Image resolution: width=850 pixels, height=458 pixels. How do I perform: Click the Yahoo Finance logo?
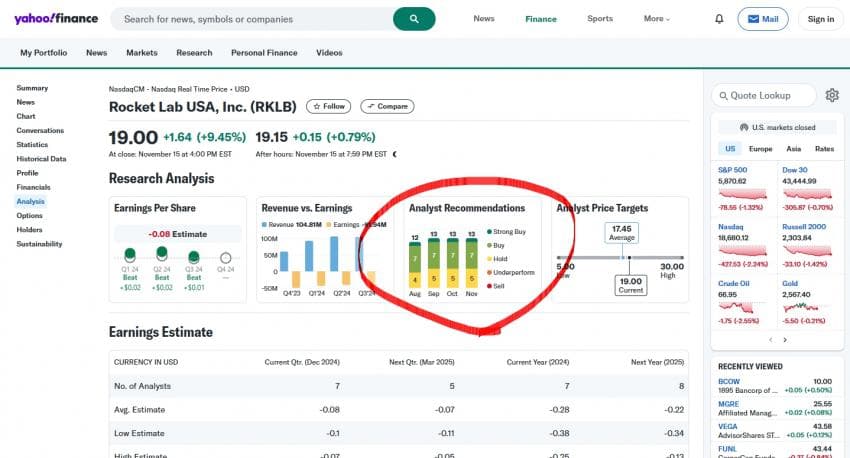click(x=56, y=19)
